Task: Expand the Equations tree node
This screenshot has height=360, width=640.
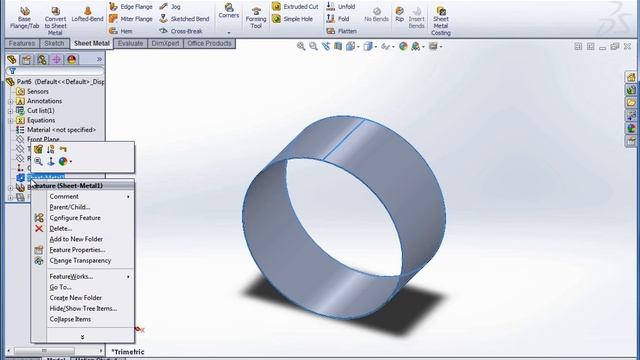Action: click(x=10, y=120)
